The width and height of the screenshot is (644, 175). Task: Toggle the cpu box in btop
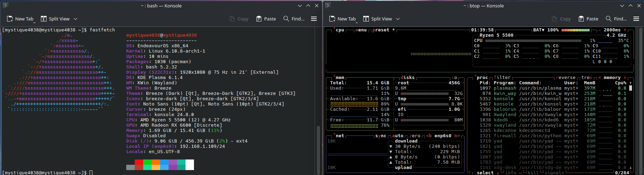339,30
